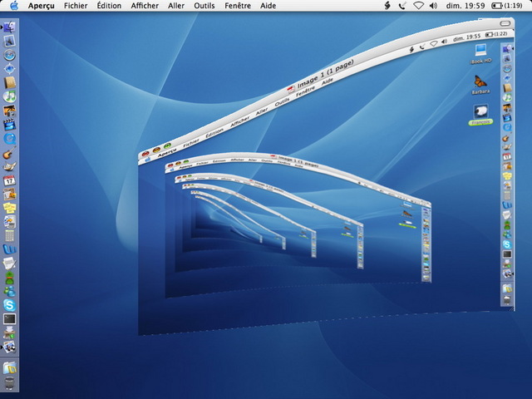Open the Édition menu
The image size is (532, 399).
(109, 6)
